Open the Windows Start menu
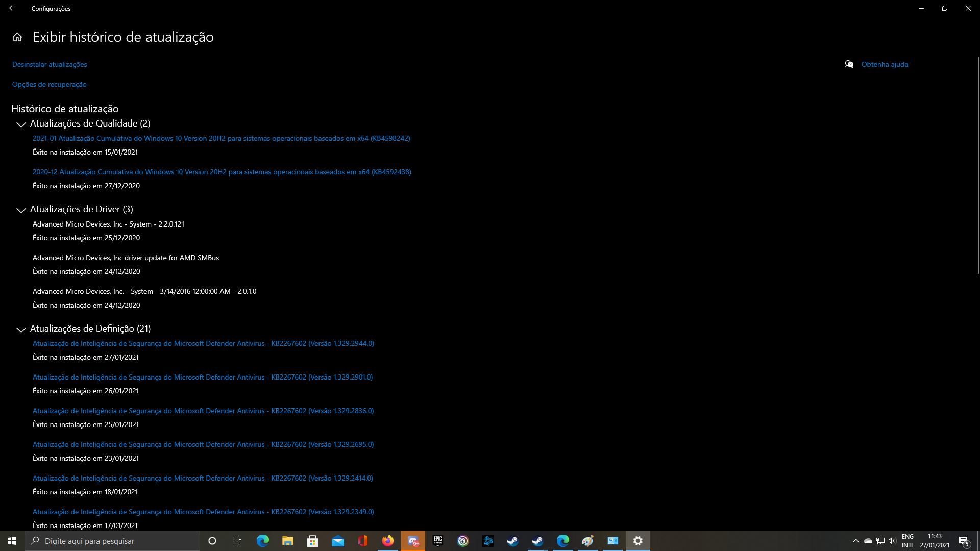 click(12, 541)
